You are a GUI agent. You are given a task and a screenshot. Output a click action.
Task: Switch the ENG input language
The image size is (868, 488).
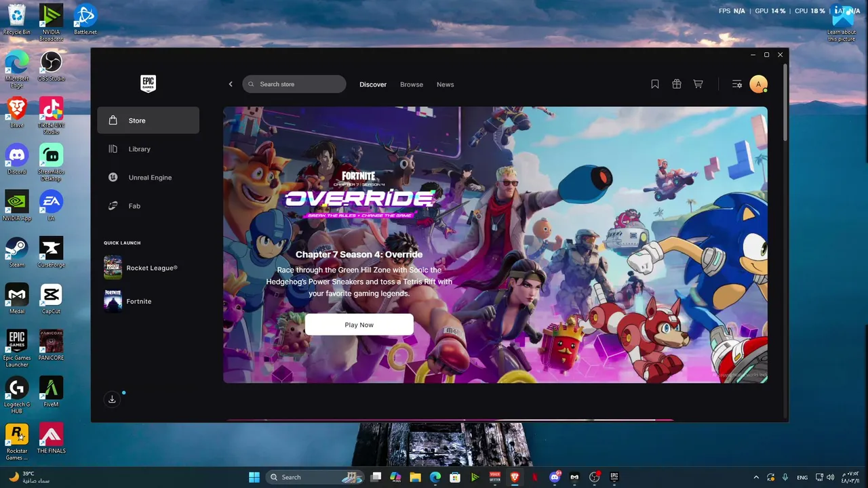[802, 477]
